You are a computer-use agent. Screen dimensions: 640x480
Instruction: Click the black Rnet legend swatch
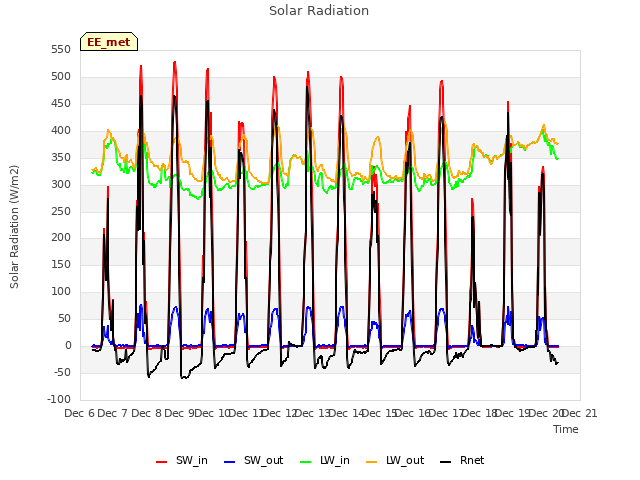446,462
